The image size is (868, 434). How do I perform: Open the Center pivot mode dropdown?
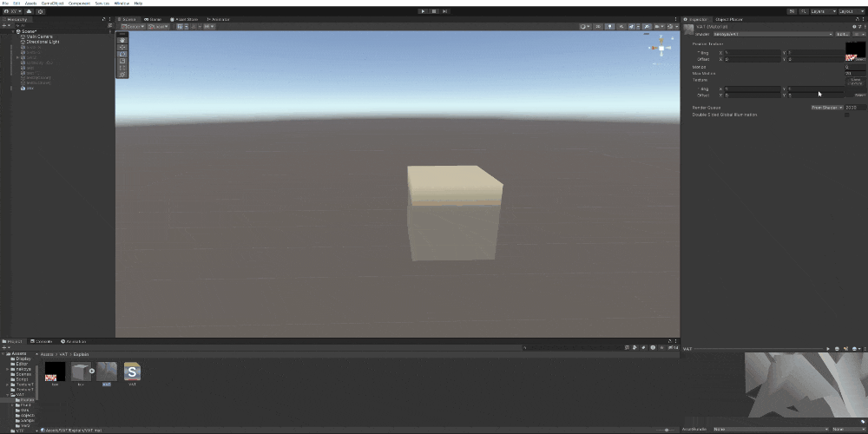tap(133, 27)
